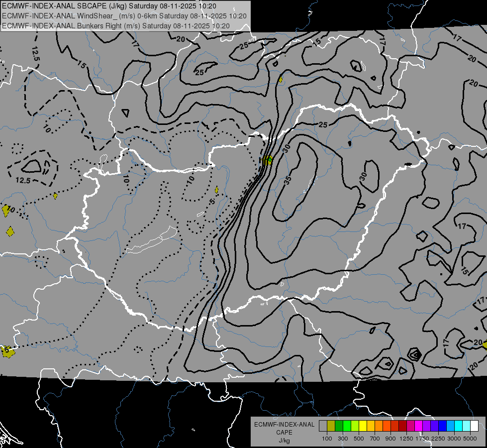Pick the white swatch above 5000

475,426
